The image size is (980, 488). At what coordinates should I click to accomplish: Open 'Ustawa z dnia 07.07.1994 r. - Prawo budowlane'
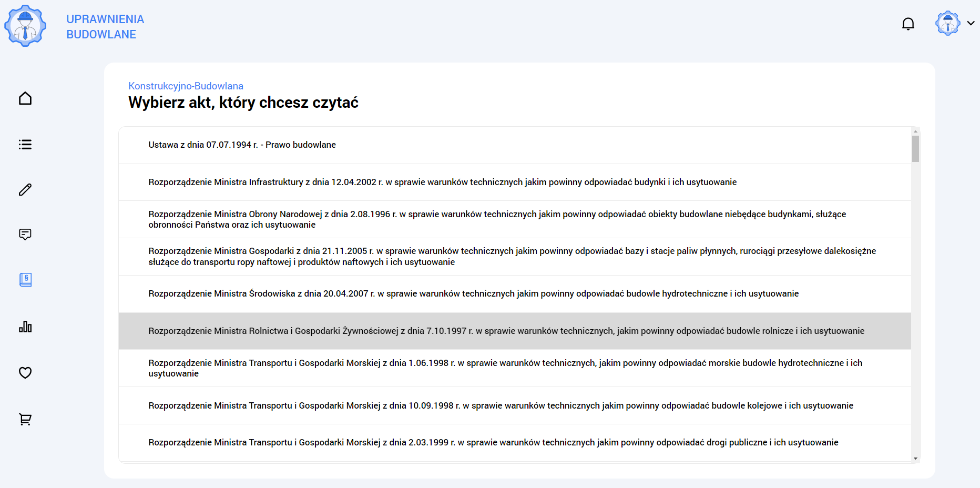(242, 145)
